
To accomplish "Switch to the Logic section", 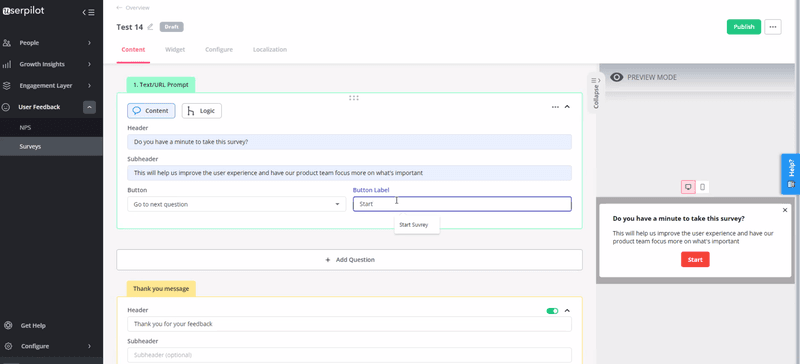I will point(202,111).
